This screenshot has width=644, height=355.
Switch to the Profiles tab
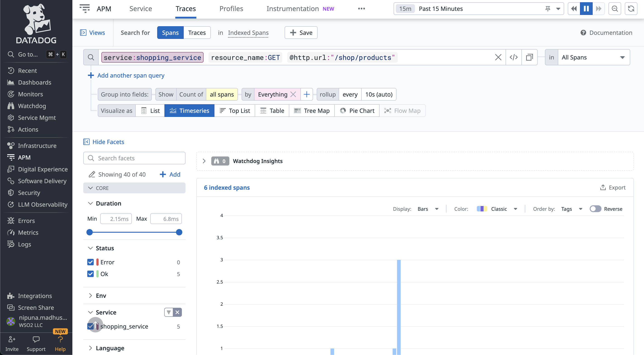[231, 9]
